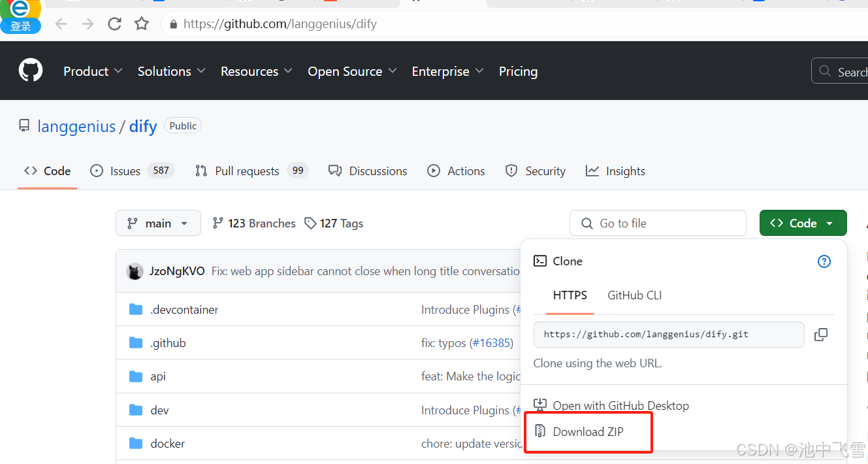868x464 pixels.
Task: Bookmark page with star icon
Action: tap(142, 24)
